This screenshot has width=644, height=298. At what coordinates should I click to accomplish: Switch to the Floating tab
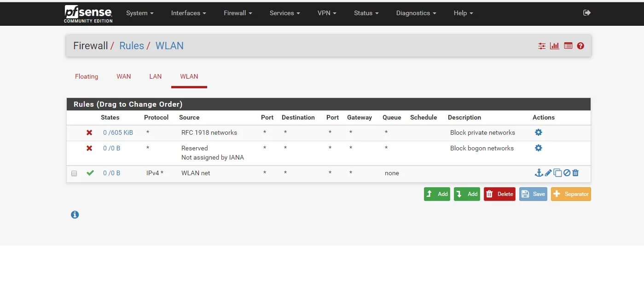(87, 76)
